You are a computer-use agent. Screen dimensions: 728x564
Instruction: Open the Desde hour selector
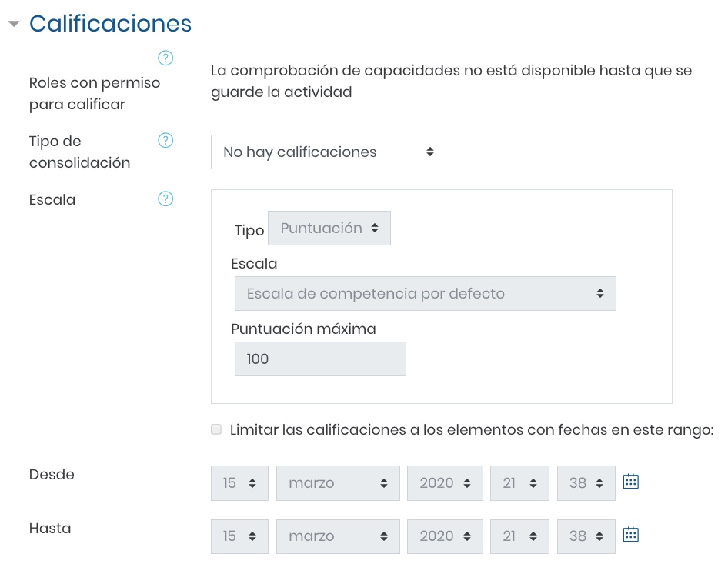point(519,483)
